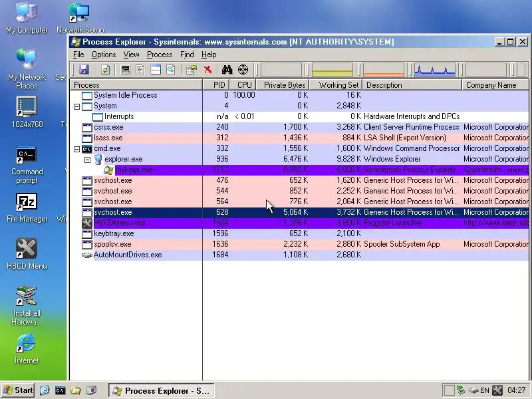Launch command prompt from quick launch
The width and height of the screenshot is (532, 399).
pos(60,390)
